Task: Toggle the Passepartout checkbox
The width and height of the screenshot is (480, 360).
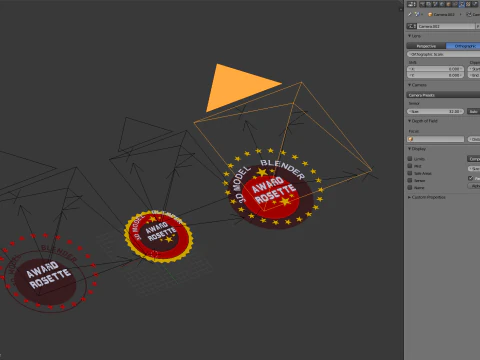Action: (471, 178)
